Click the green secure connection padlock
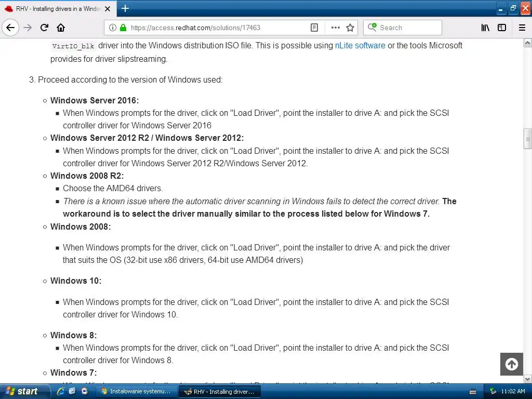 123,28
